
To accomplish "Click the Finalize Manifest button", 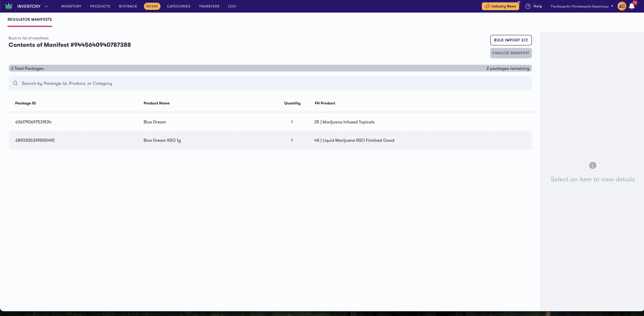I will coord(511,53).
